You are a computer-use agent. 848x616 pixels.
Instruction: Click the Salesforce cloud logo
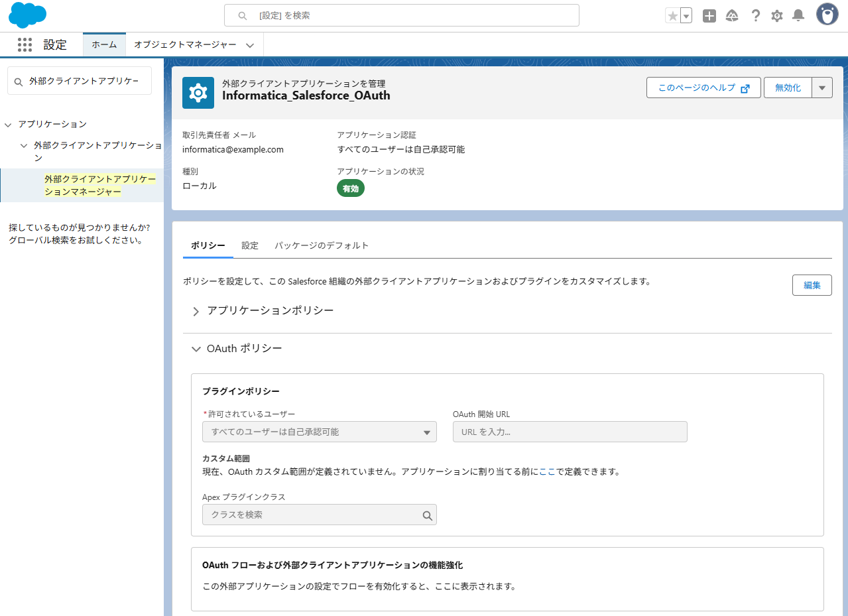click(x=28, y=15)
